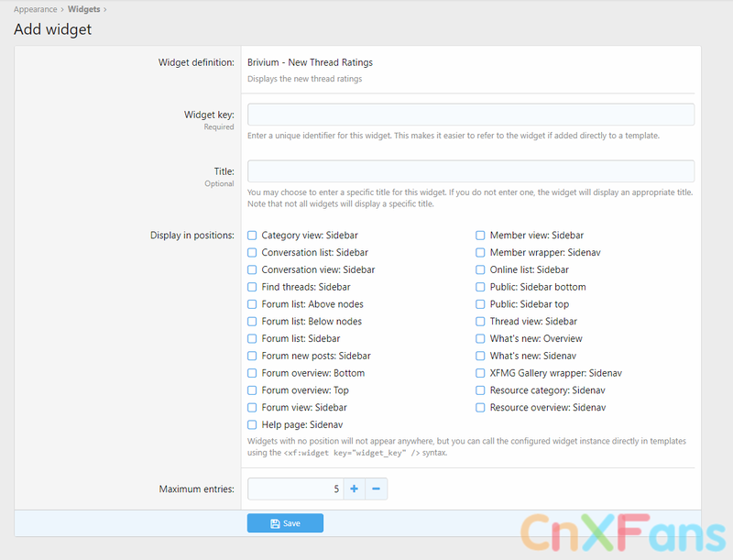The height and width of the screenshot is (560, 733).
Task: Toggle What's new: Sidenav checkbox
Action: 480,356
